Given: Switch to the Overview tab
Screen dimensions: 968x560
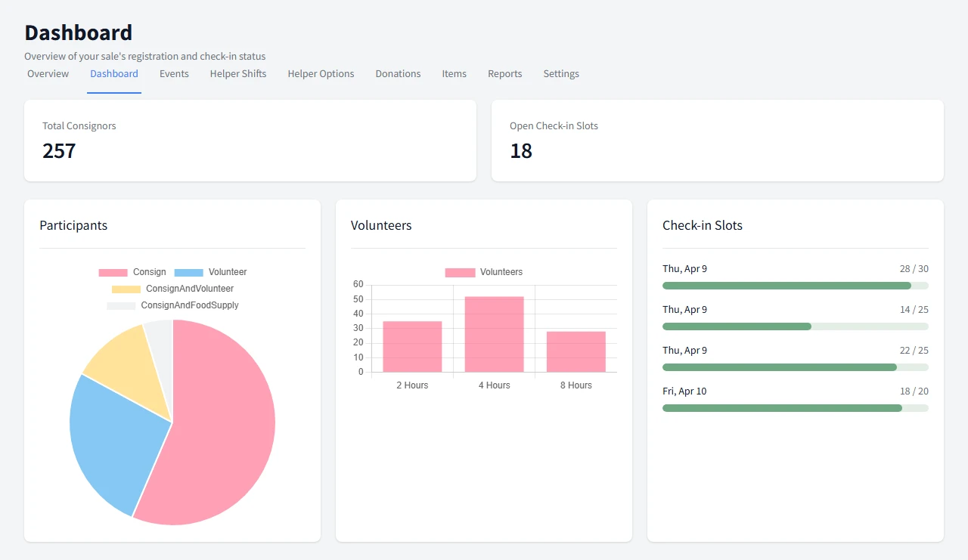Looking at the screenshot, I should (x=48, y=73).
